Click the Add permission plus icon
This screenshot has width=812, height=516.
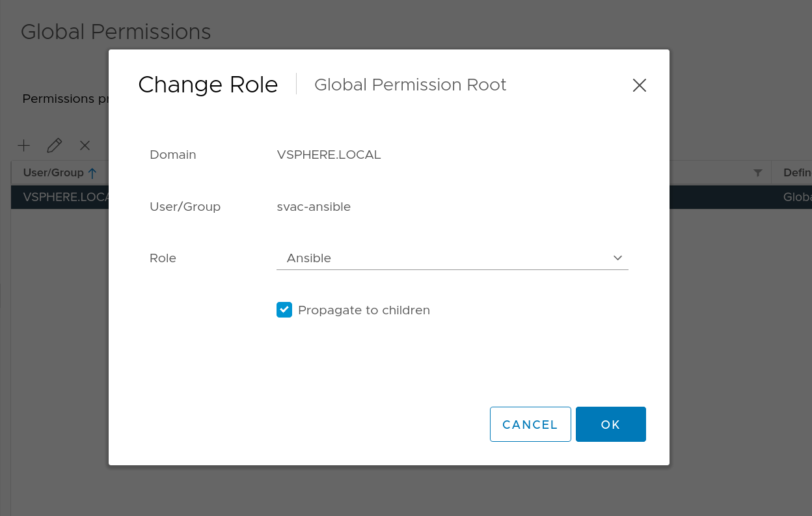23,145
